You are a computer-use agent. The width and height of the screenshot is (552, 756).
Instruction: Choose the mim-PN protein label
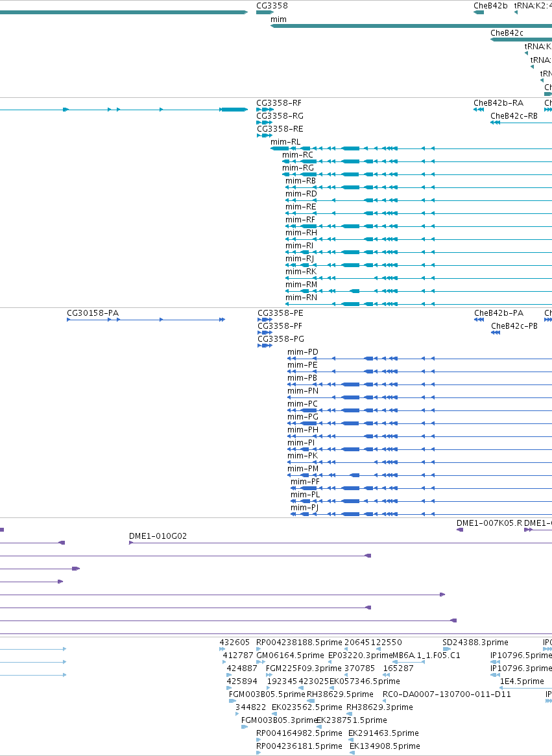[303, 391]
